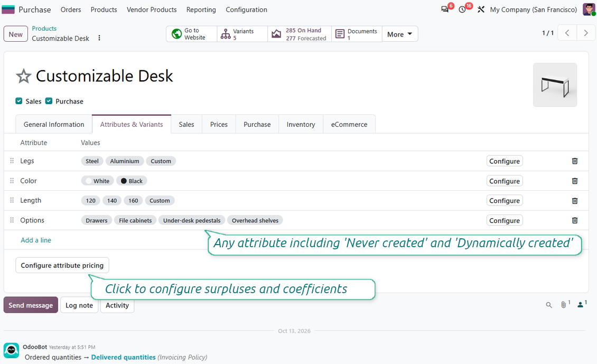
Task: Switch to the Inventory tab
Action: click(301, 125)
